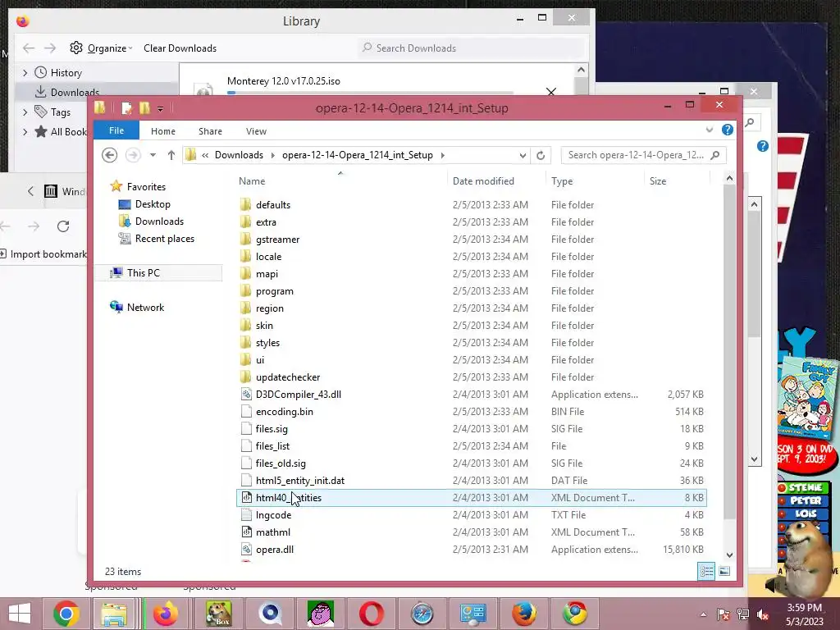Screen dimensions: 840x630
Task: Open the View ribbon tab
Action: [x=256, y=131]
